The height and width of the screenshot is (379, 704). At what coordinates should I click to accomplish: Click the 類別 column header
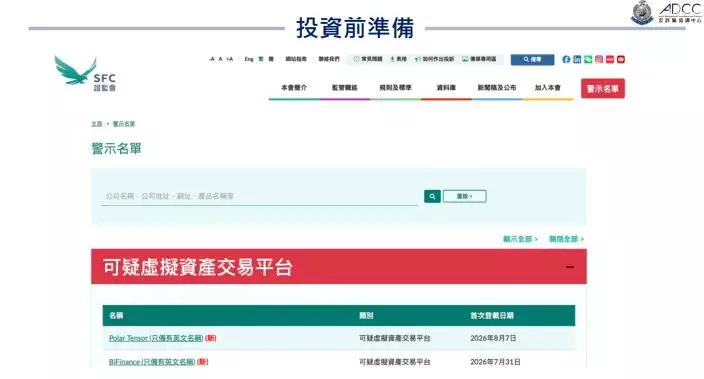click(366, 316)
